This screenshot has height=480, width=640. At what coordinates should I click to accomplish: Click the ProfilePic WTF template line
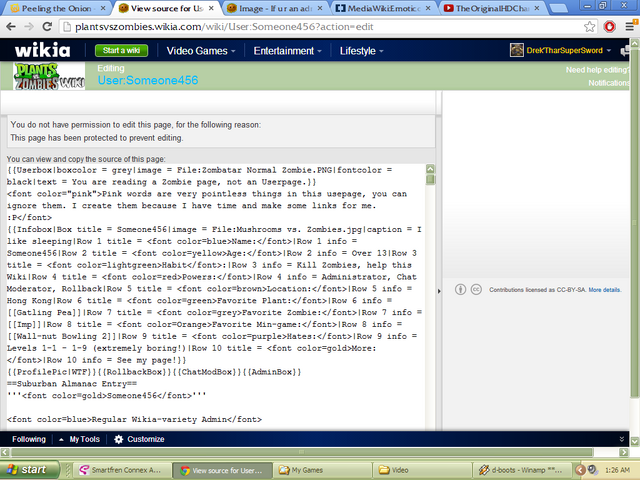[154, 372]
